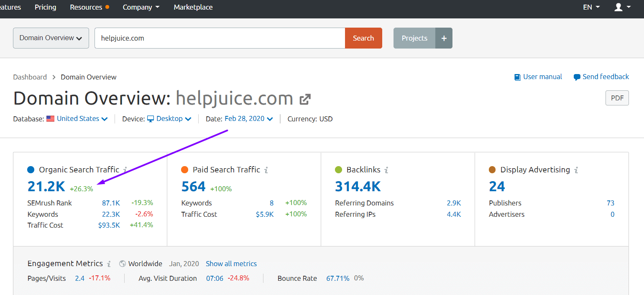The width and height of the screenshot is (644, 295).
Task: Click the Send feedback speech bubble icon
Action: (x=577, y=77)
